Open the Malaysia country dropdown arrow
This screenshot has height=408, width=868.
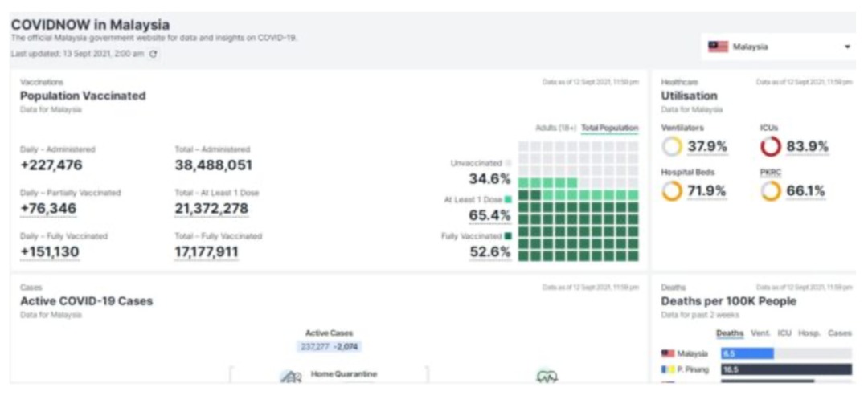click(846, 47)
